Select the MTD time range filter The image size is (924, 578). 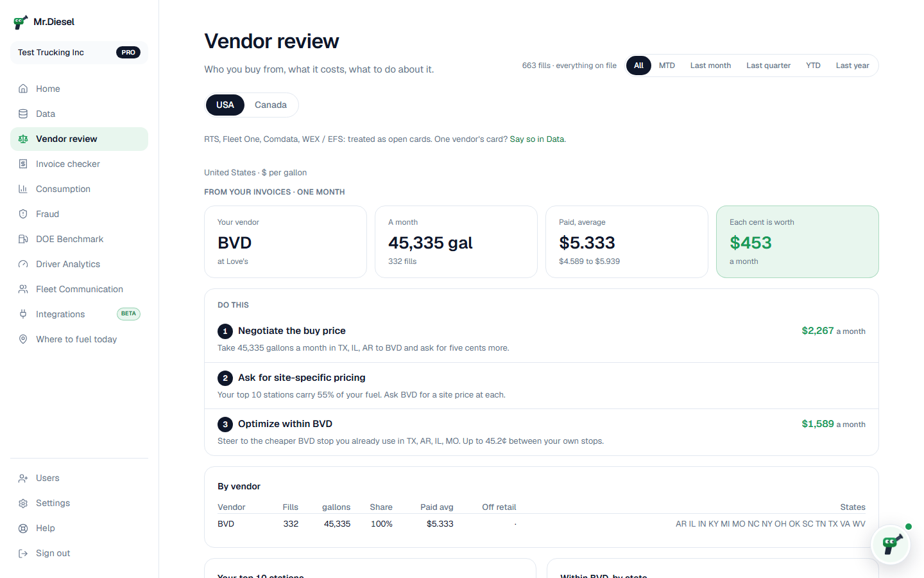[667, 66]
